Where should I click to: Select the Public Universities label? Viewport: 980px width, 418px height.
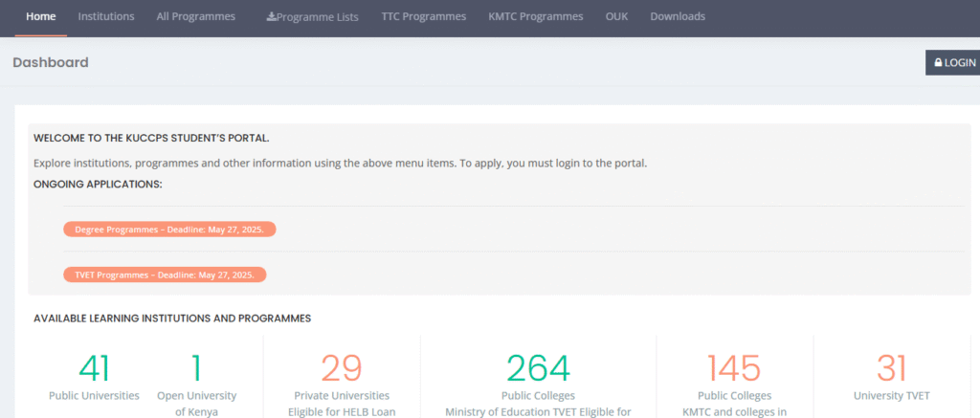tap(95, 395)
